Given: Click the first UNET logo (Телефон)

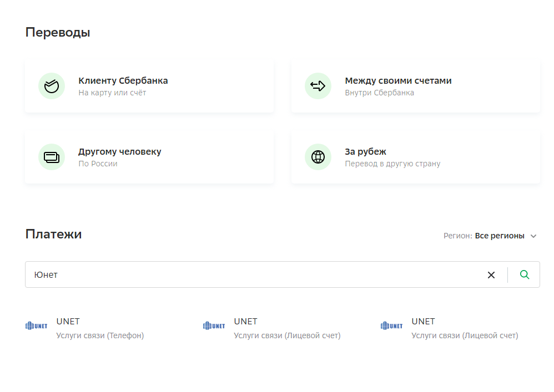Looking at the screenshot, I should pyautogui.click(x=37, y=325).
